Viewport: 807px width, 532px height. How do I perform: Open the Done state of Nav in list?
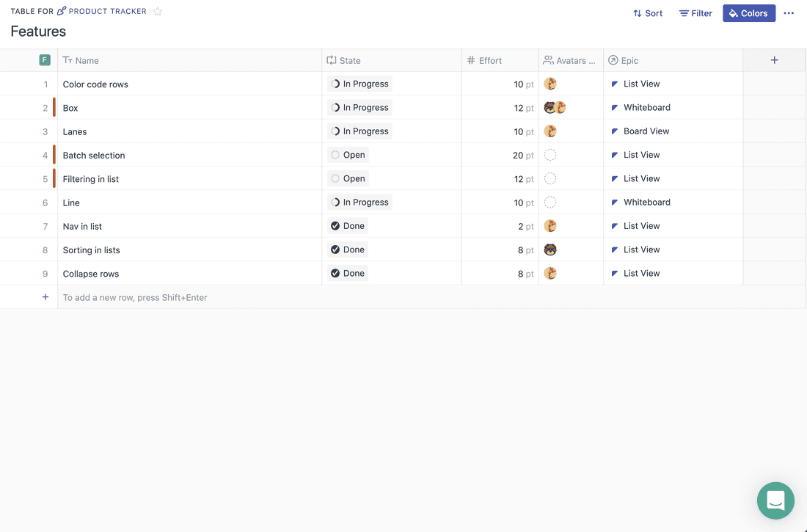click(348, 226)
